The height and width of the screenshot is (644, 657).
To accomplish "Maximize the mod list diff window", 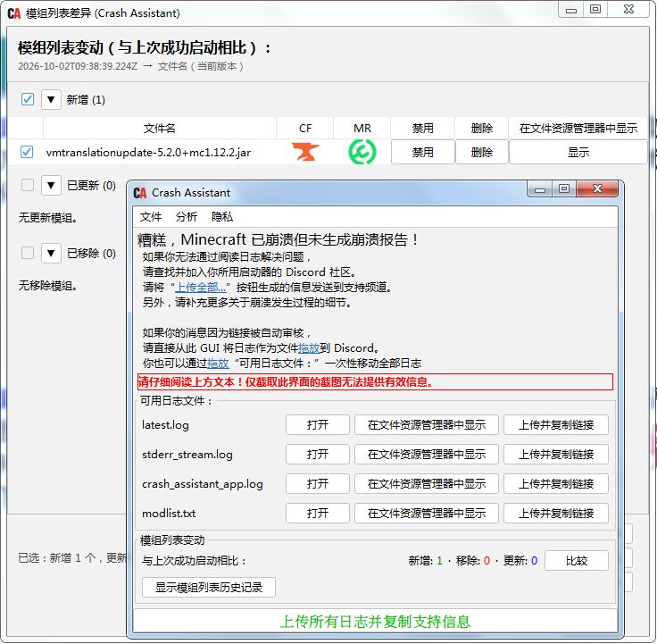I will pos(595,10).
